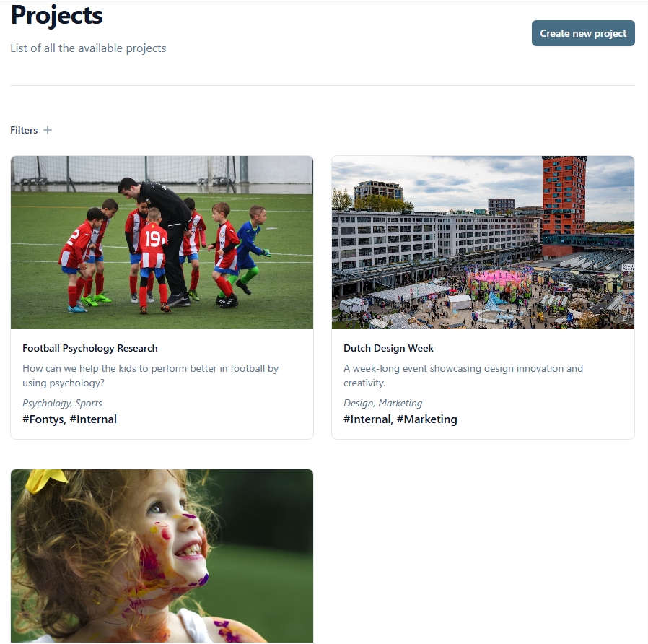
Task: Expand the Filters label
Action: coord(24,130)
